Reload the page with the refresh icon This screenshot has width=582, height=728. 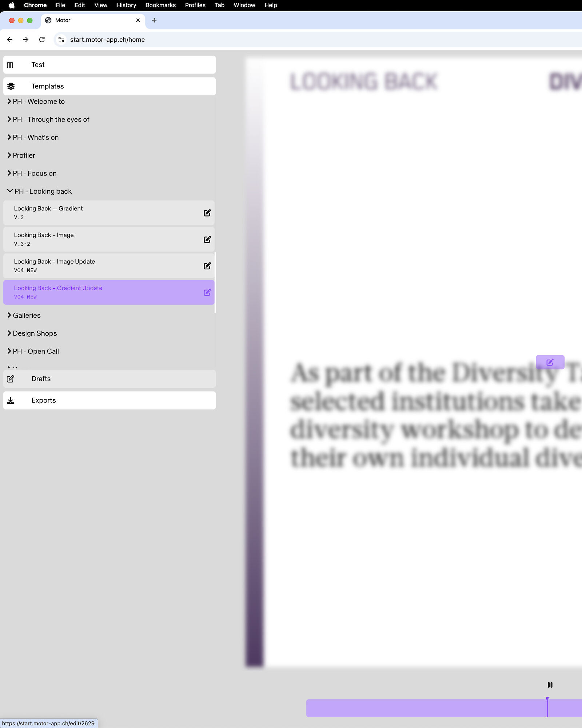coord(42,40)
